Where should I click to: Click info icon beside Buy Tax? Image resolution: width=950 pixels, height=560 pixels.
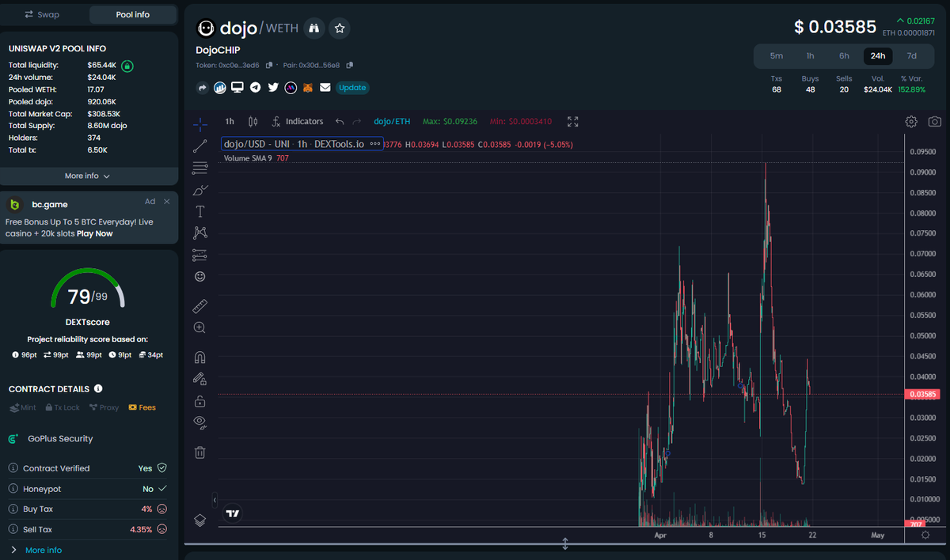(13, 509)
